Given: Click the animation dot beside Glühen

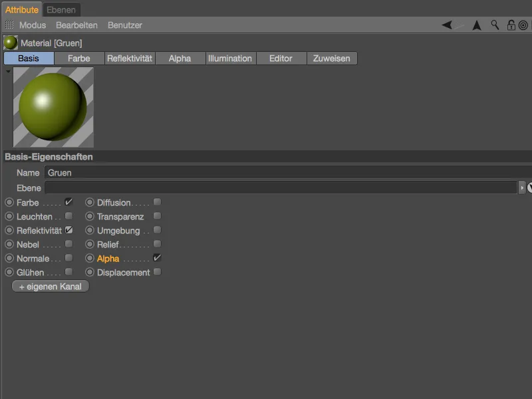Looking at the screenshot, I should tap(9, 272).
